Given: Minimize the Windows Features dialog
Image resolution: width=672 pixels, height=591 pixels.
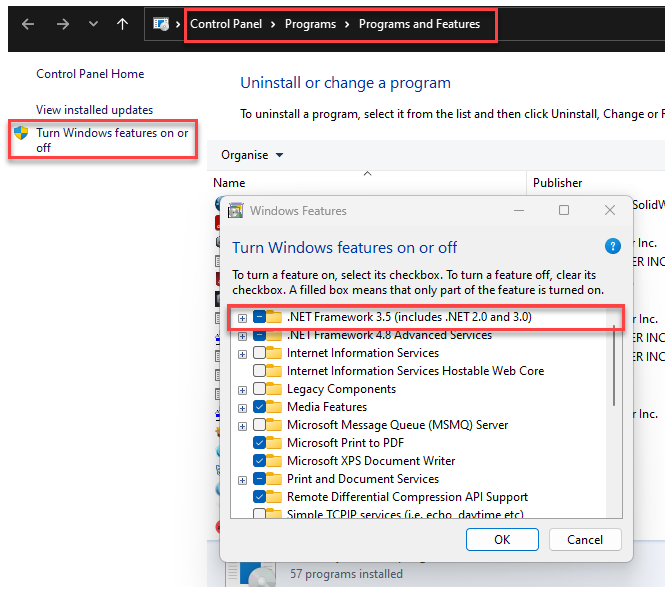Looking at the screenshot, I should pos(519,210).
